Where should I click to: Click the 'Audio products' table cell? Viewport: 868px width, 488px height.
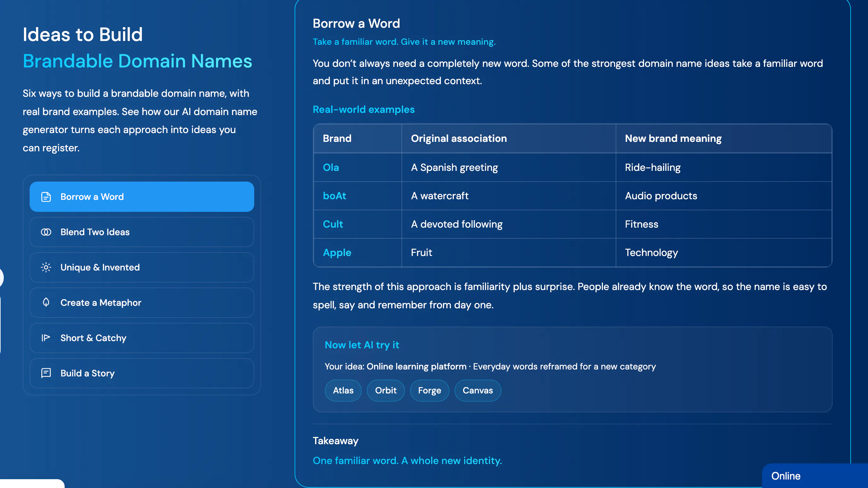pyautogui.click(x=724, y=196)
